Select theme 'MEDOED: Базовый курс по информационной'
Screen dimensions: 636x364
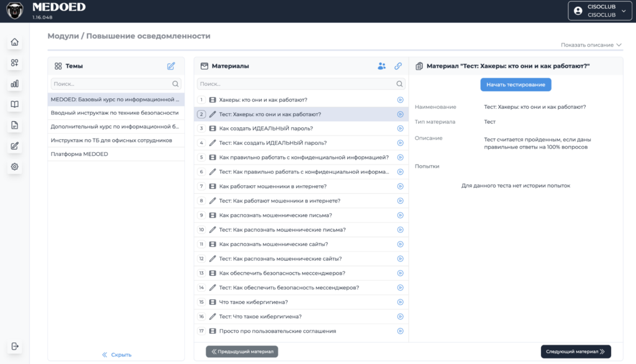pyautogui.click(x=116, y=99)
